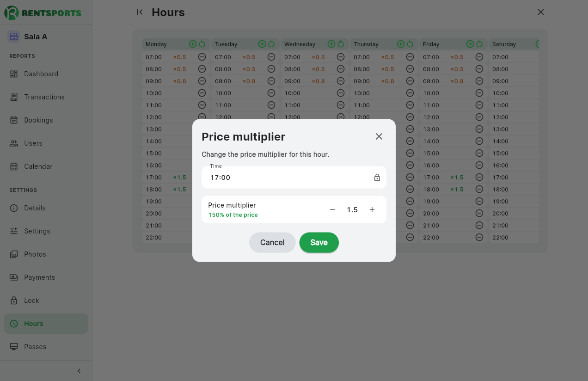Image resolution: width=588 pixels, height=381 pixels.
Task: Click the Settings sliders icon in sidebar
Action: pos(14,231)
